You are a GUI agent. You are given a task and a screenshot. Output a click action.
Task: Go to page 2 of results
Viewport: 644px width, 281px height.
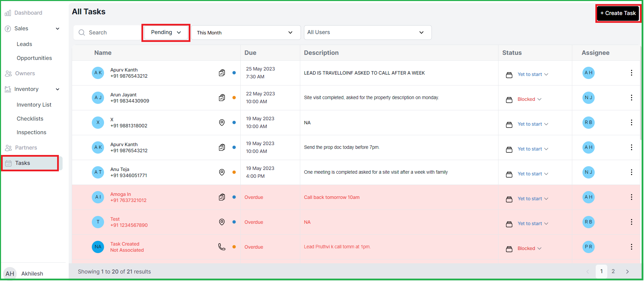tap(613, 271)
